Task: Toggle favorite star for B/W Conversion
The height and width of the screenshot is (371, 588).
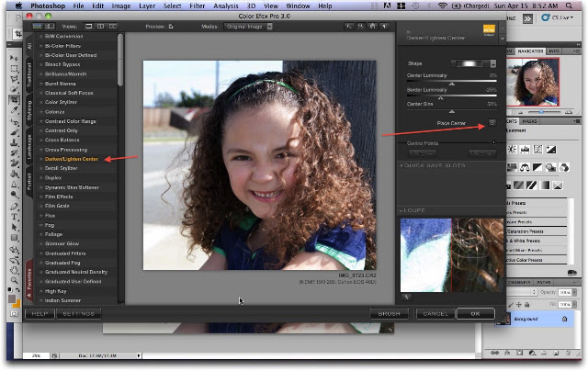Action: coord(40,37)
